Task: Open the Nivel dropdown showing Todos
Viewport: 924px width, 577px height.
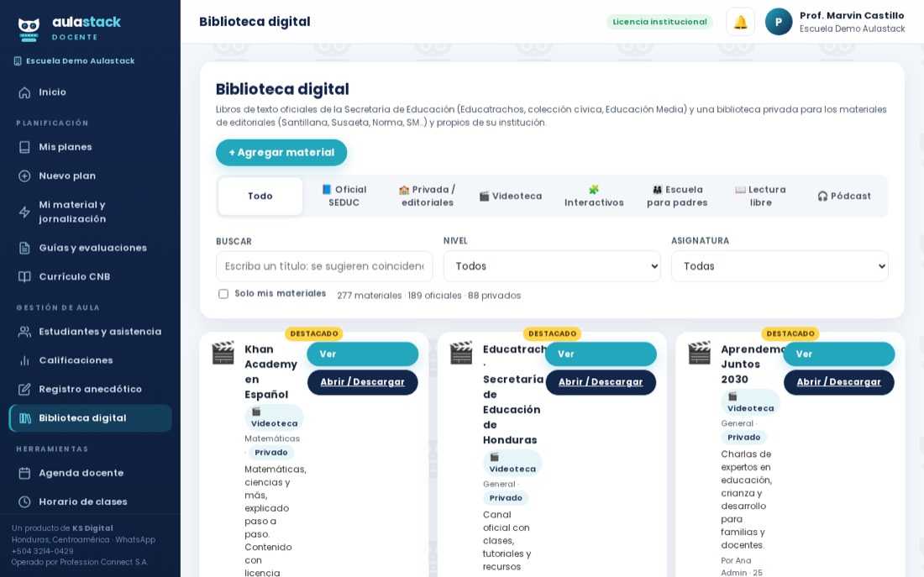Action: (552, 266)
